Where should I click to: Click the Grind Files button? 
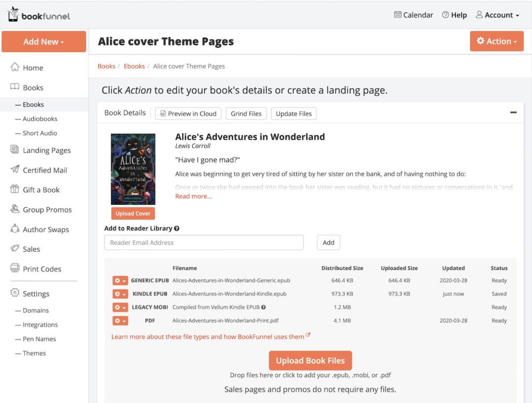[246, 114]
